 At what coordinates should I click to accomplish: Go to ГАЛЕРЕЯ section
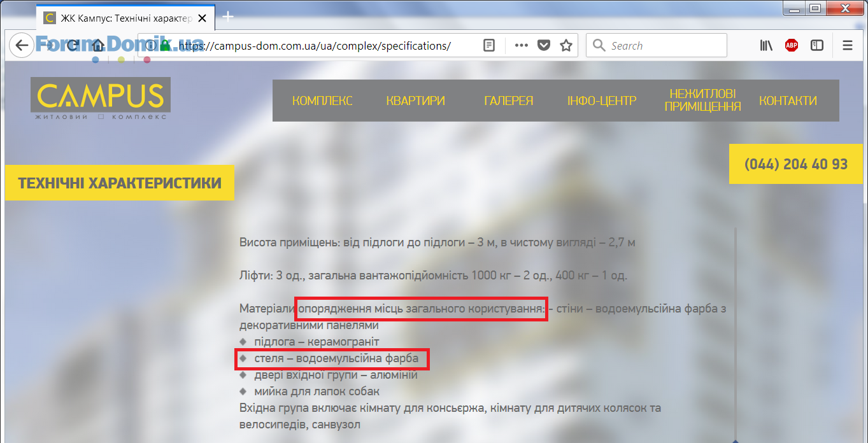508,101
